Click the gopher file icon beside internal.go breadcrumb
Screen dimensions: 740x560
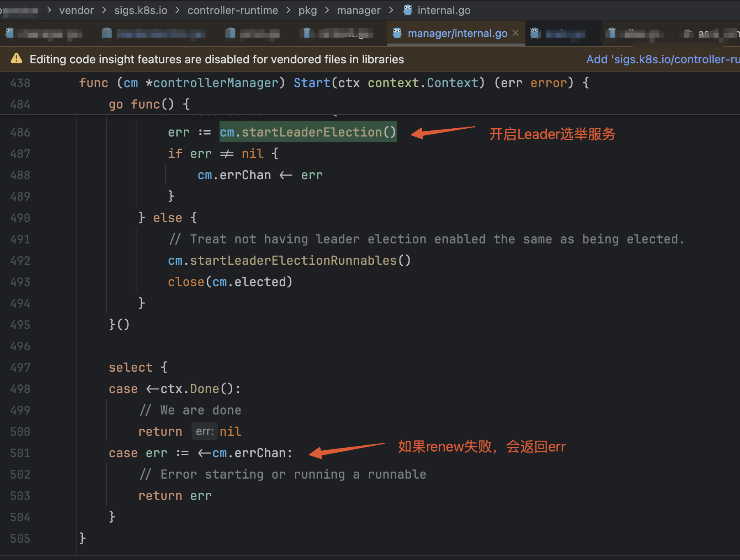click(408, 10)
